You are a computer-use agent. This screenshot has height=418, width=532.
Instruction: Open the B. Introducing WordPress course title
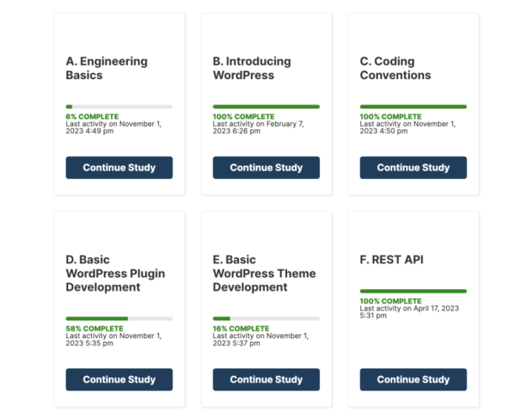[x=252, y=68]
